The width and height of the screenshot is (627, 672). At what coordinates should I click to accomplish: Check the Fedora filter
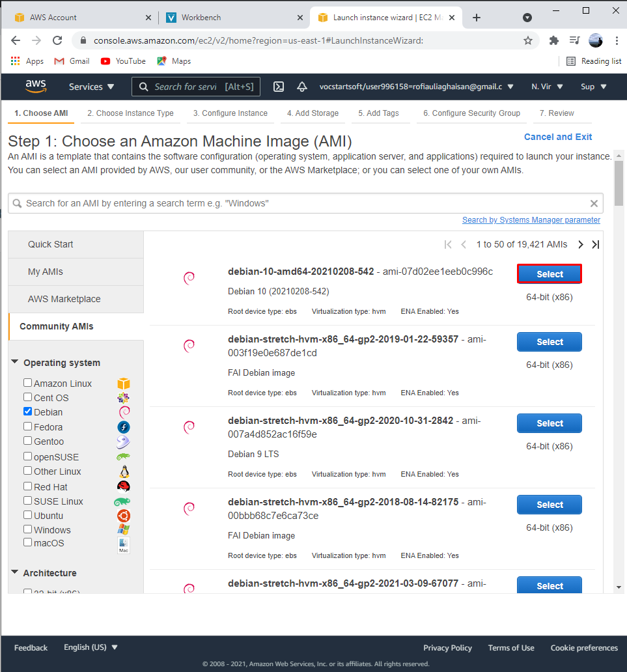[28, 426]
